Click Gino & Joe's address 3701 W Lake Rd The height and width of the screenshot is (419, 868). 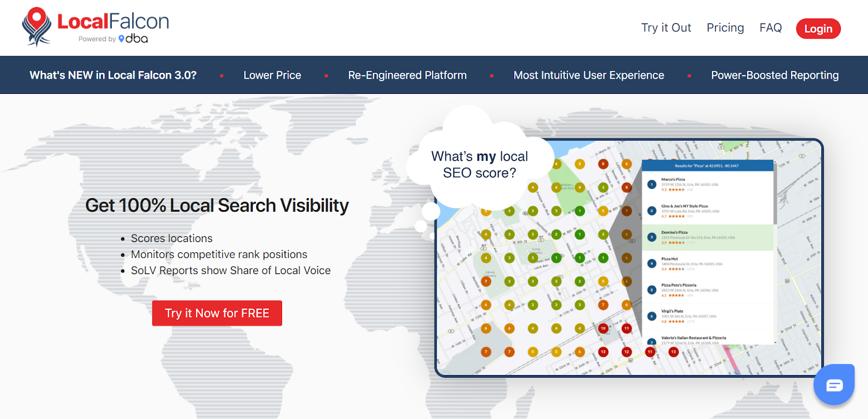690,211
